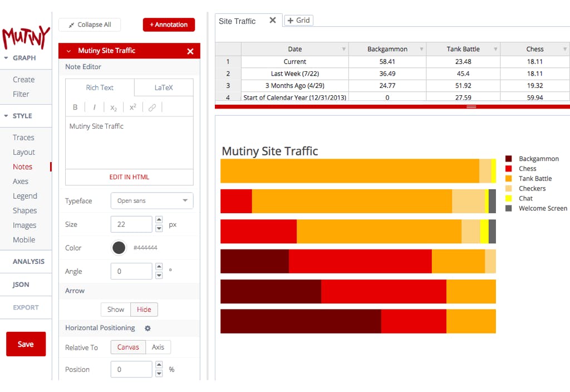Toggle Chat trace in the legend

click(x=519, y=198)
